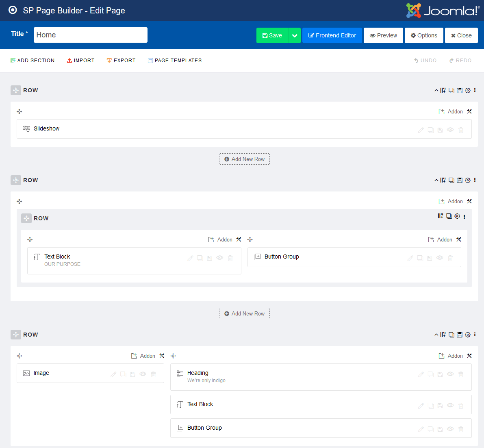Delete the Image addon with trash icon

tap(153, 374)
